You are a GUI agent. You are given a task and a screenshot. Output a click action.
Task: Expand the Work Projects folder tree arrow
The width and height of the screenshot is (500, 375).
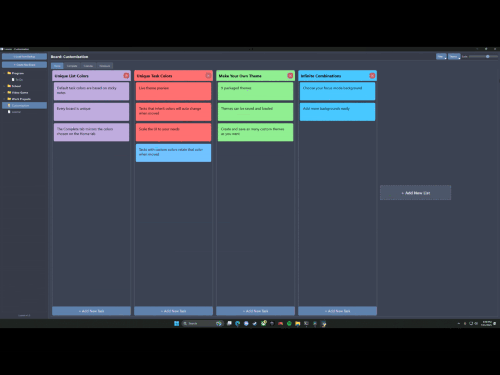[x=5, y=99]
